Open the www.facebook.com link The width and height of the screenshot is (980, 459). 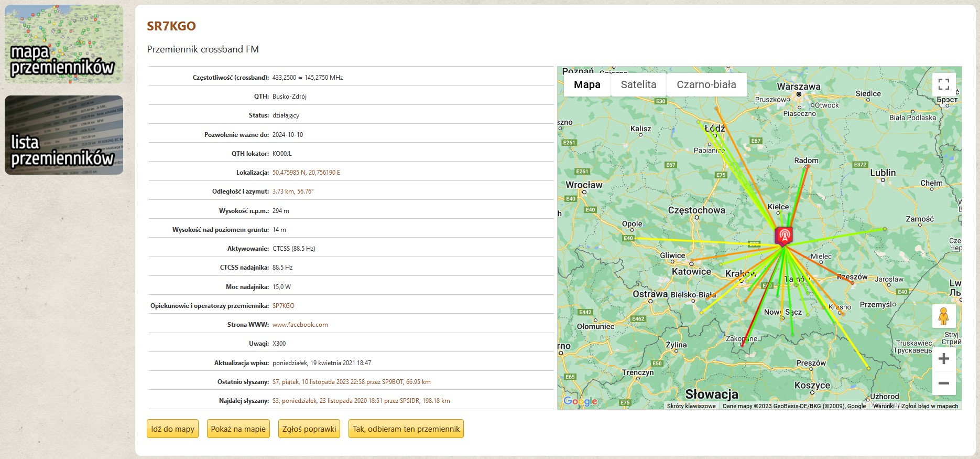coord(300,325)
